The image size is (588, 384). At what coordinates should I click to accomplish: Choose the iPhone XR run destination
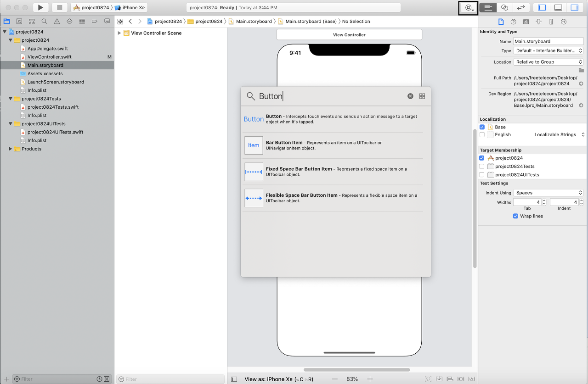pyautogui.click(x=130, y=8)
